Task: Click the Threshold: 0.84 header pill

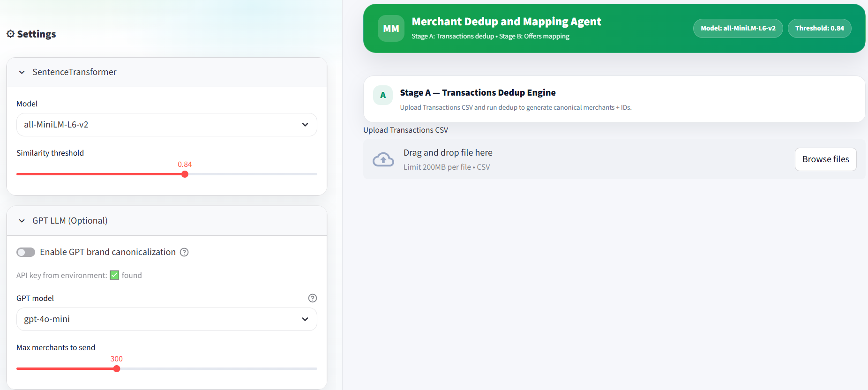Action: [x=819, y=29]
